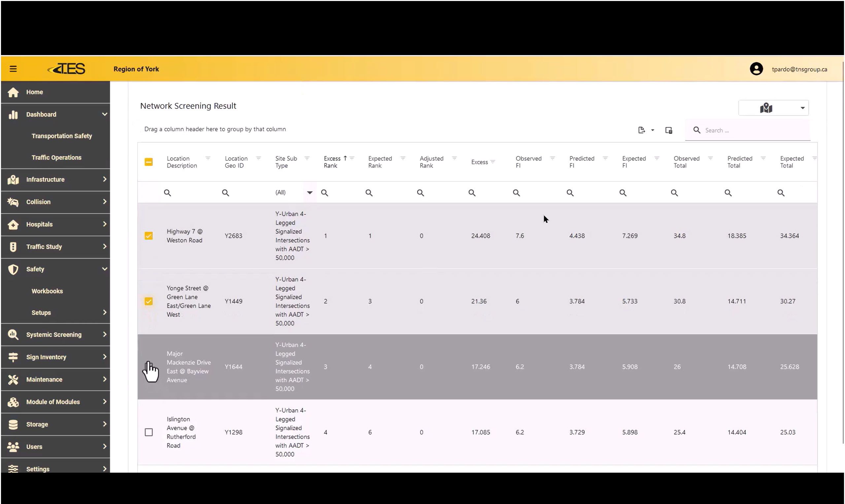845x504 pixels.
Task: Expand the export options dropdown arrow
Action: coord(652,130)
